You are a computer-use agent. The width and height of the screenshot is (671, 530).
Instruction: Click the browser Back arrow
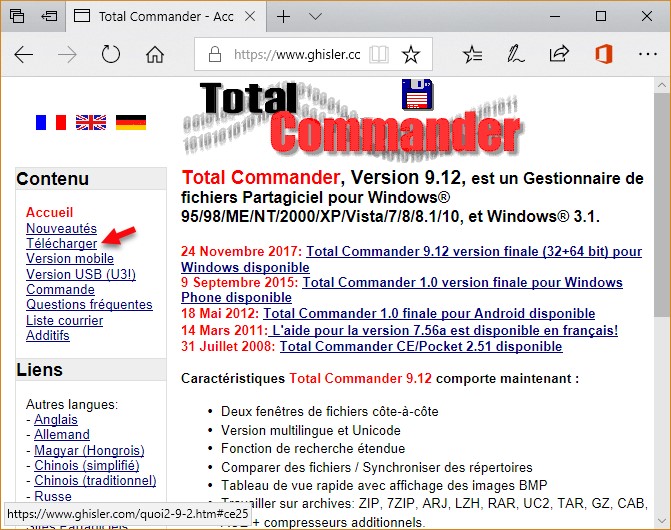24,55
